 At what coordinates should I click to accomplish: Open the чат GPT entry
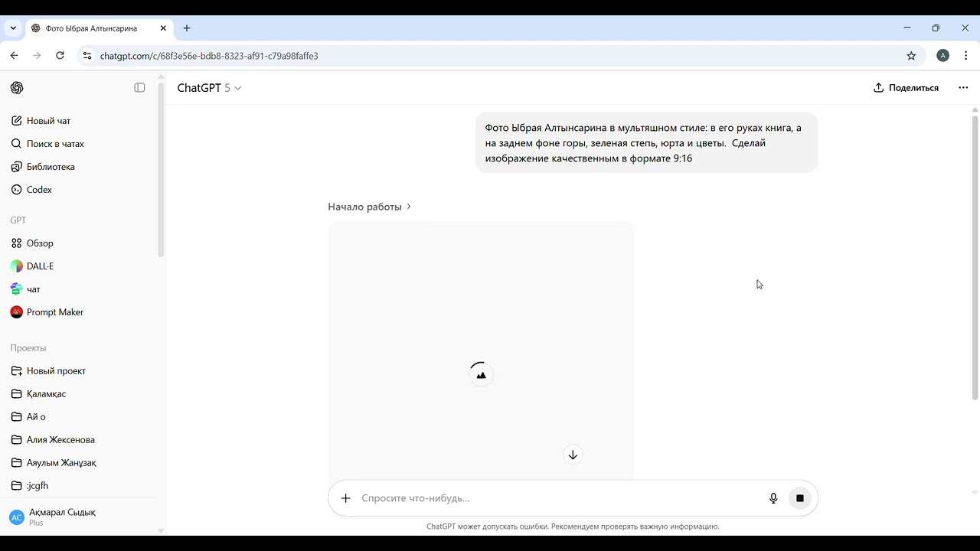[80, 289]
